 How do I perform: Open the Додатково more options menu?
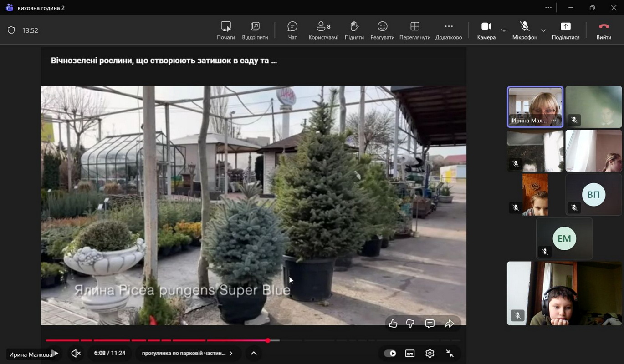[448, 30]
